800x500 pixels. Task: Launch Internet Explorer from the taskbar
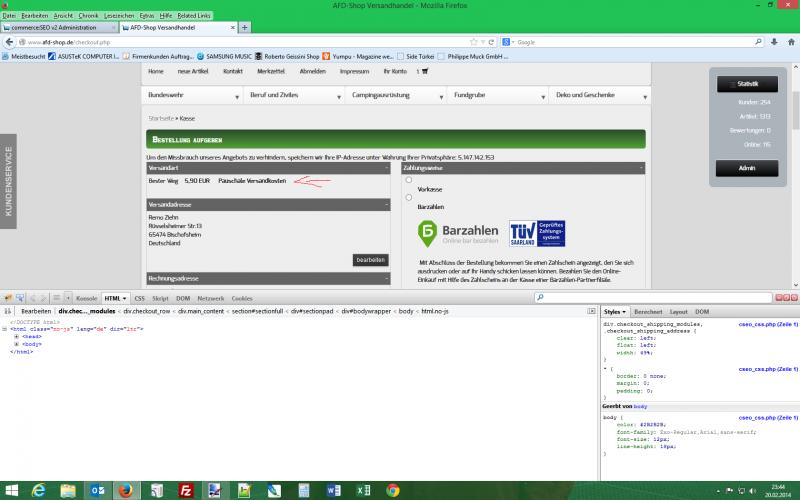coord(39,490)
